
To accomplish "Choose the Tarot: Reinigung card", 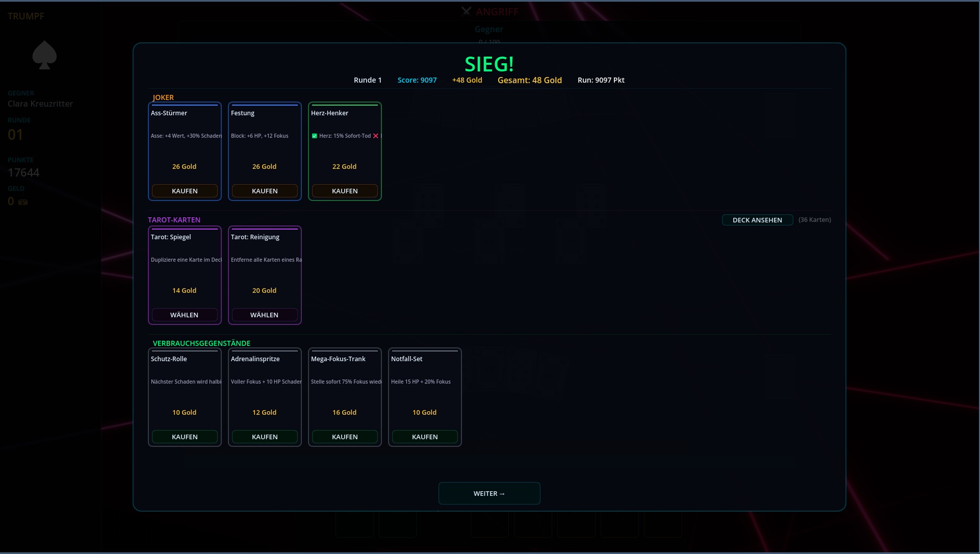I will 265,315.
